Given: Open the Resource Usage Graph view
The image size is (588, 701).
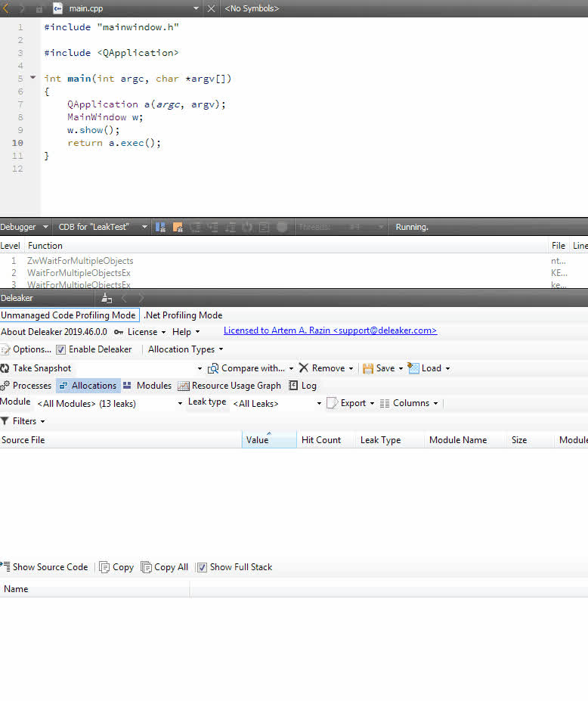Looking at the screenshot, I should click(x=229, y=386).
